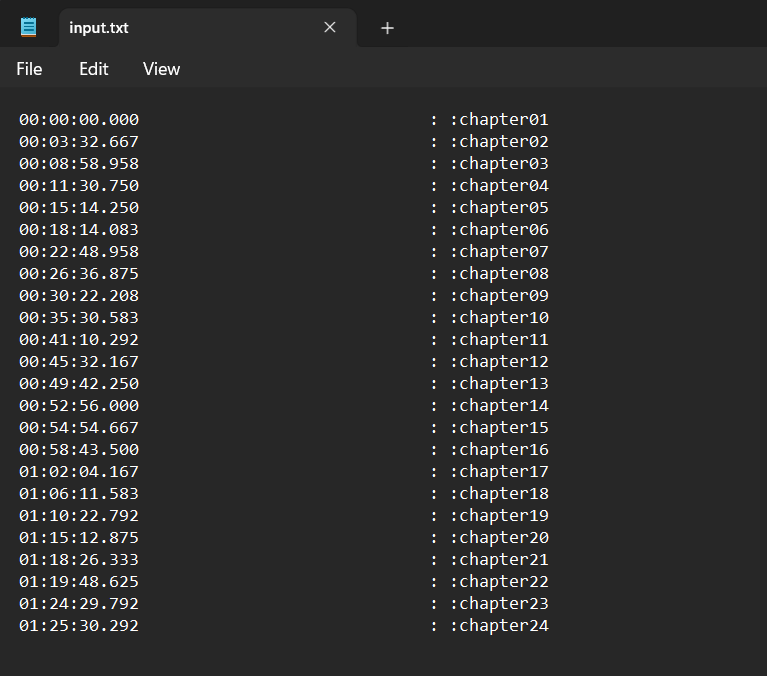This screenshot has width=767, height=676.
Task: Click timestamp 00:54:54.667
Action: pyautogui.click(x=79, y=428)
